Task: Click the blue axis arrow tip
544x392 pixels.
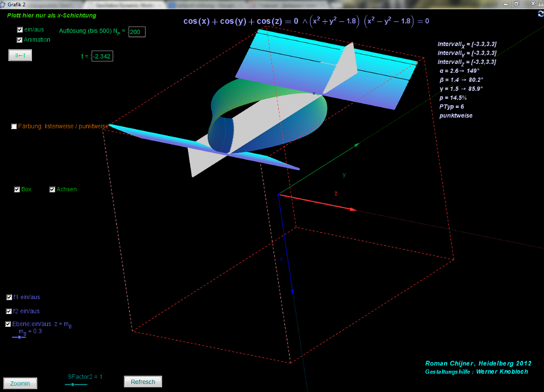Action: pyautogui.click(x=292, y=292)
